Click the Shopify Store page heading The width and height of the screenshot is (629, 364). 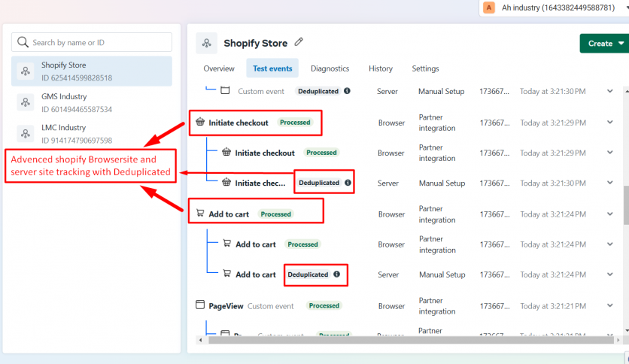(256, 43)
